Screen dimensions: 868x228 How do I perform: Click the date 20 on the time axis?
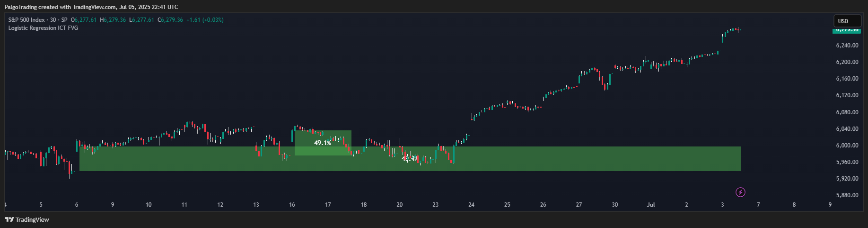click(x=399, y=205)
